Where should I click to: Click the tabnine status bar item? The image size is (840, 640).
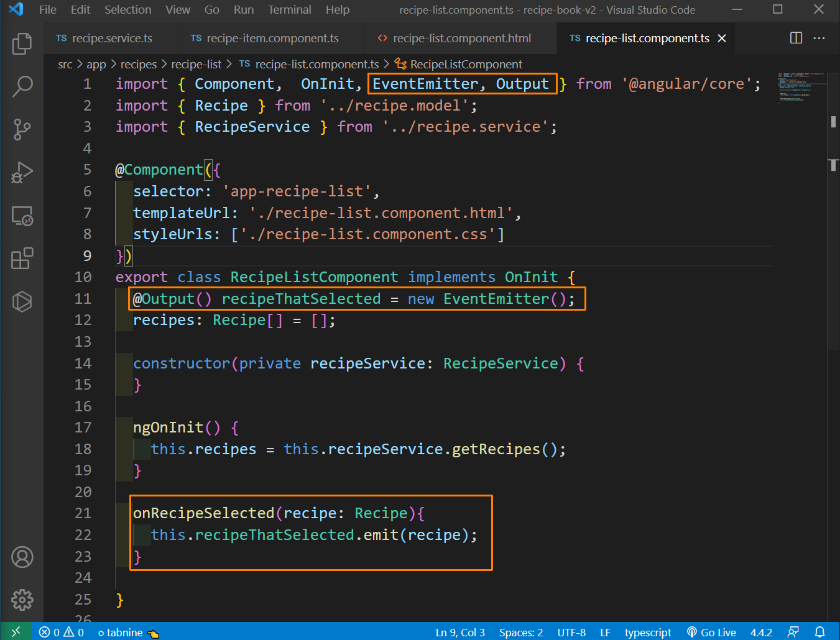click(x=128, y=632)
